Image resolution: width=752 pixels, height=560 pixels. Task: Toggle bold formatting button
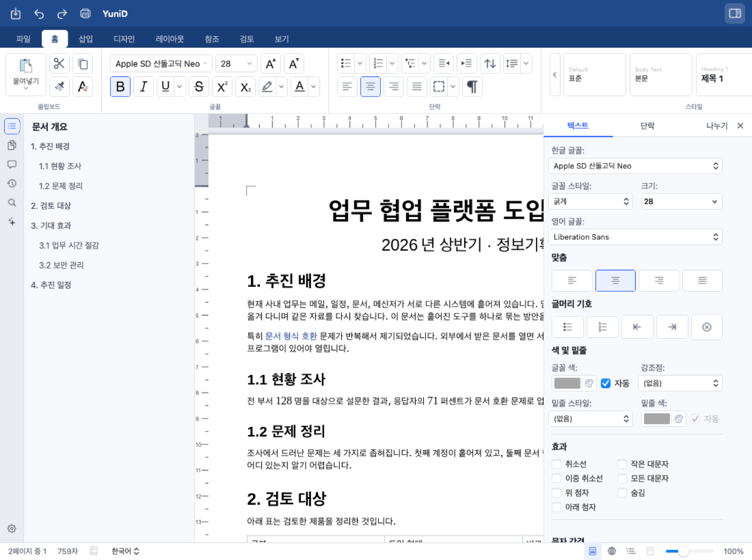pyautogui.click(x=120, y=86)
